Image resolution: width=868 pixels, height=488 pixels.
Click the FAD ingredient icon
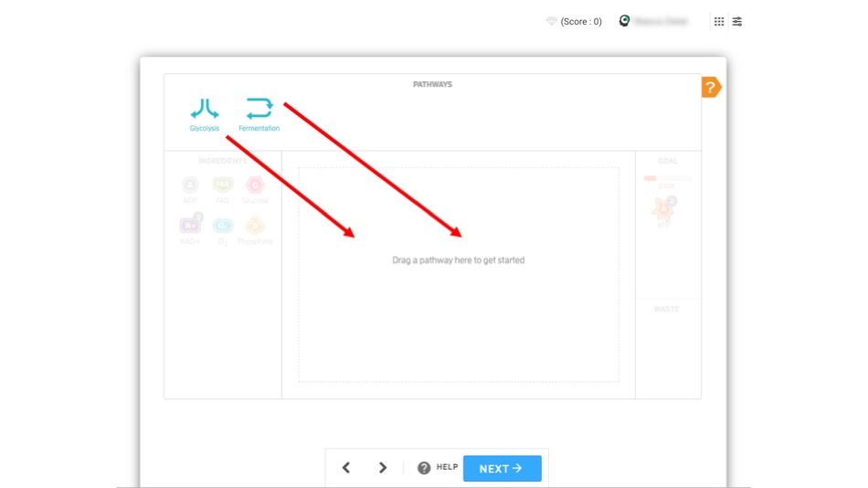(x=223, y=185)
